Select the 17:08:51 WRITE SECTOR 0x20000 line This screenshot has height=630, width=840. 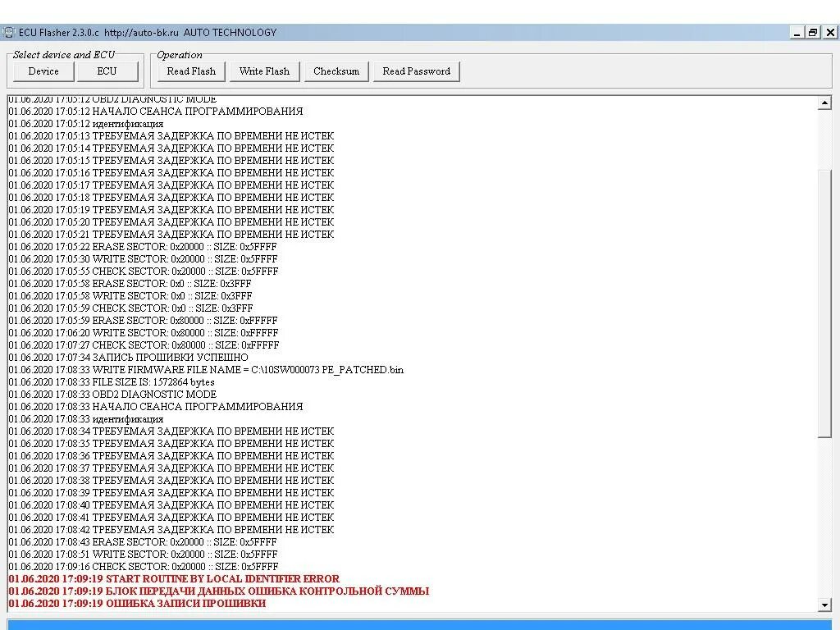(144, 555)
